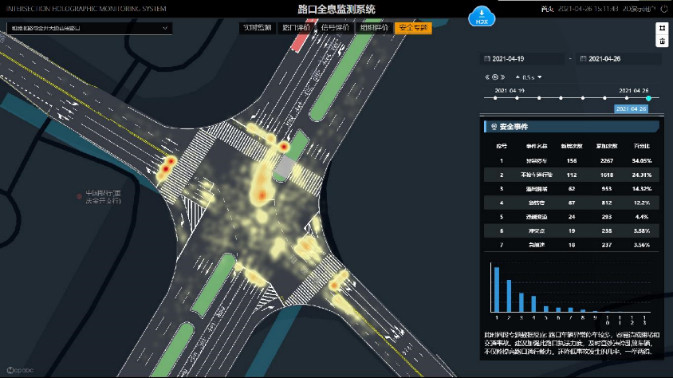Decrease playback interval with the down arrow
This screenshot has width=673, height=378.
540,77
